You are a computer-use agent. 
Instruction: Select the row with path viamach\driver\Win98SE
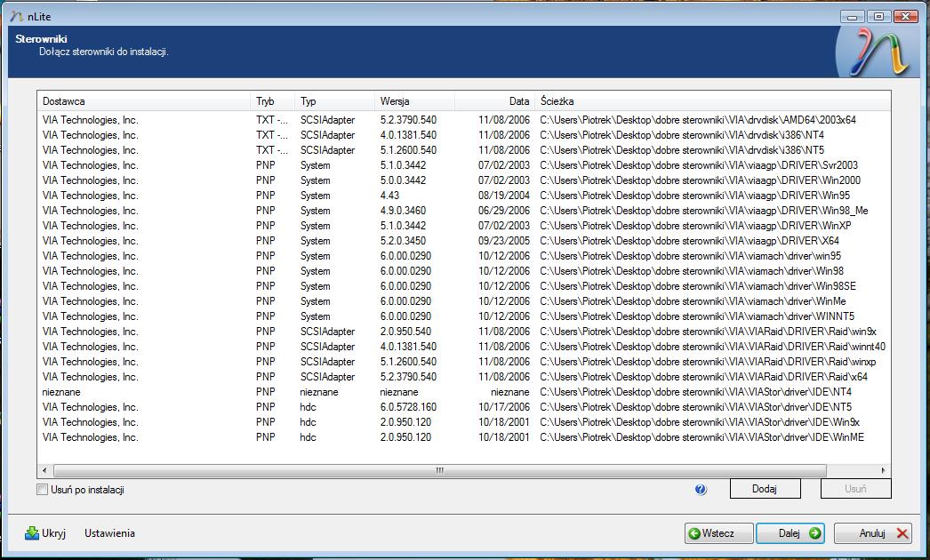tap(464, 286)
